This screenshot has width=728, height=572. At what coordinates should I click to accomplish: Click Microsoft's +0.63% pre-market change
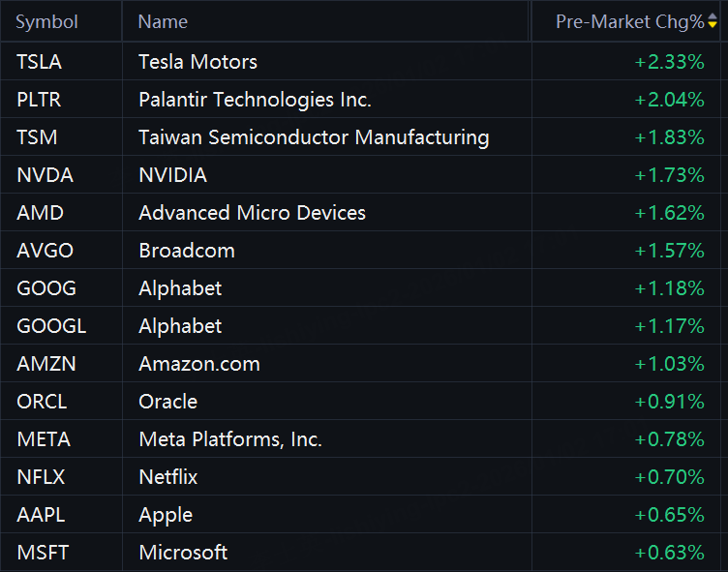(x=669, y=553)
